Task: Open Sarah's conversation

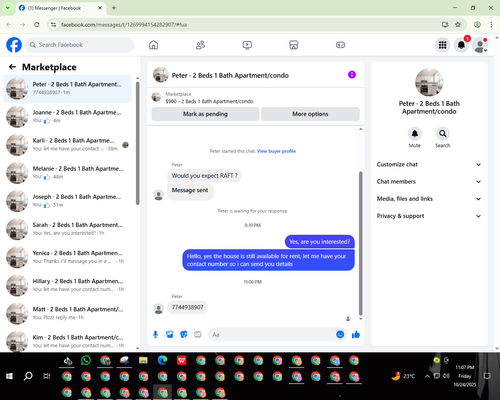Action: click(67, 229)
